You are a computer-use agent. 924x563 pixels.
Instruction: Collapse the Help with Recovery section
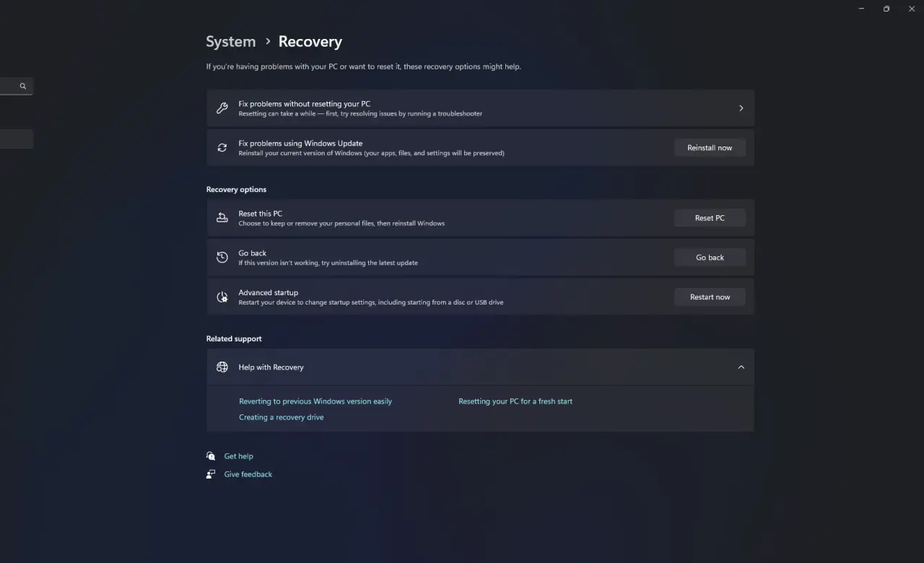(741, 367)
